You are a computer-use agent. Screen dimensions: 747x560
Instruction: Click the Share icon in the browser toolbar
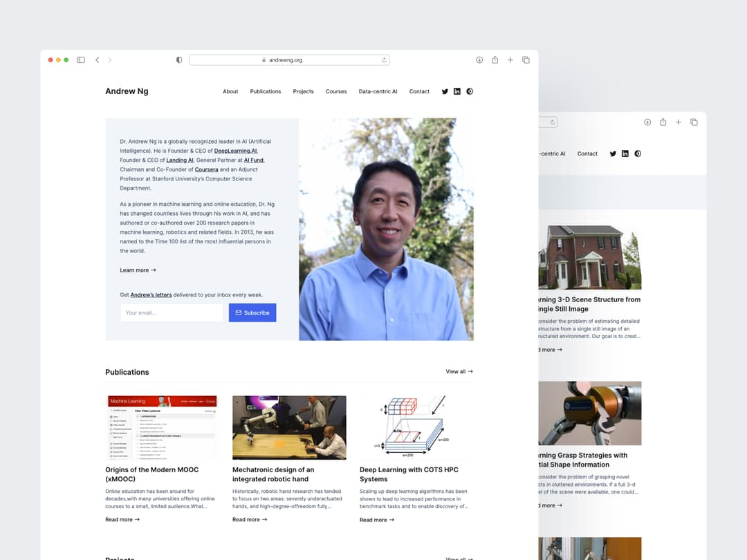(x=495, y=59)
